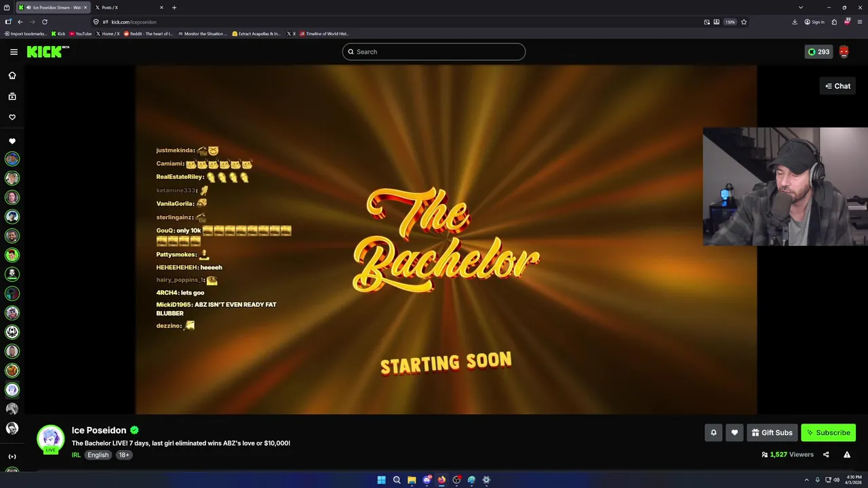Click Sign in to browser account
The image size is (868, 488).
814,22
